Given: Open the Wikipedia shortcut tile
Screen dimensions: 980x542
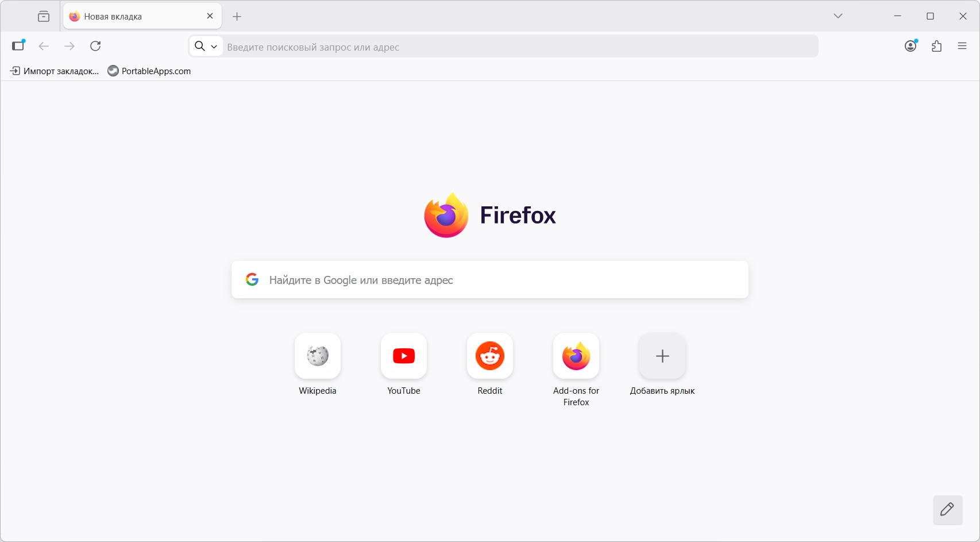Looking at the screenshot, I should (318, 356).
